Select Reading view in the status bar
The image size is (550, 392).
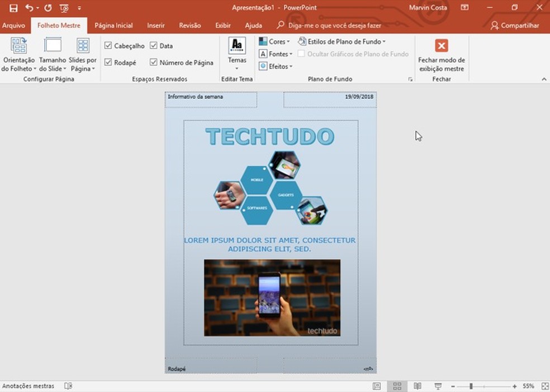point(416,385)
